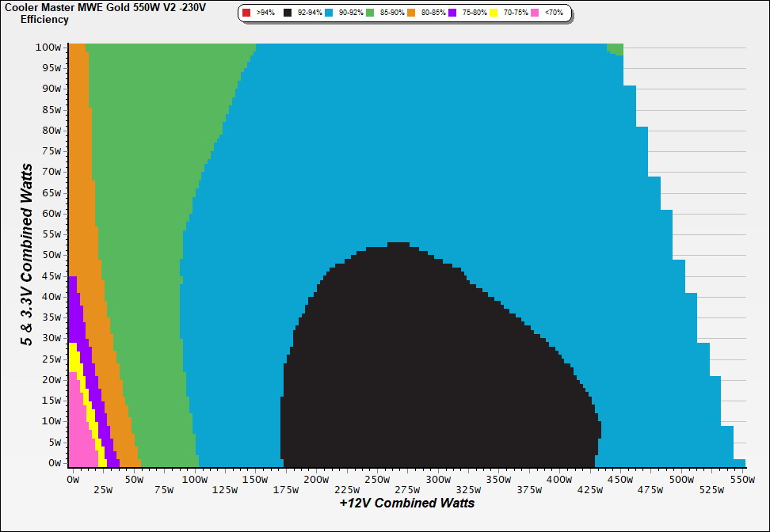Screen dimensions: 770x532
Task: Click the small green patch at the chart's top right
Action: pos(616,49)
